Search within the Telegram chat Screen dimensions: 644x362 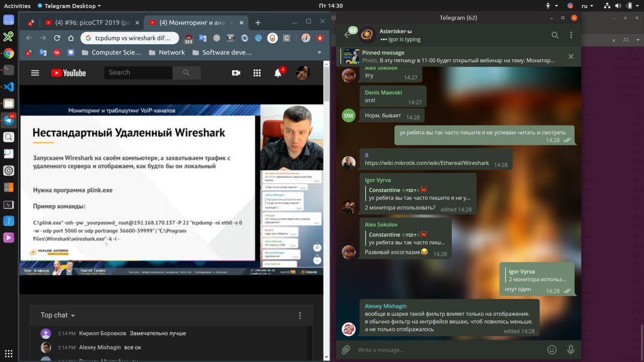coord(555,35)
